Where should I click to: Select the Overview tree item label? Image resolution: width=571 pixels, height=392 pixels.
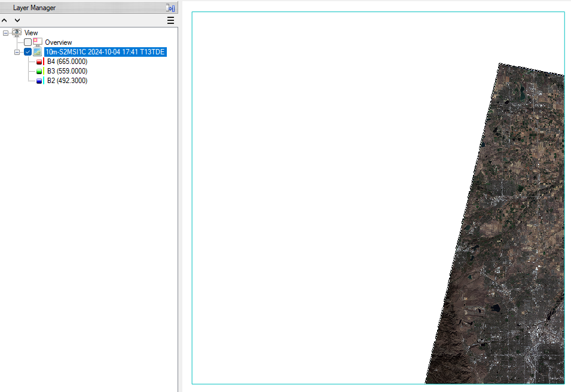(59, 42)
